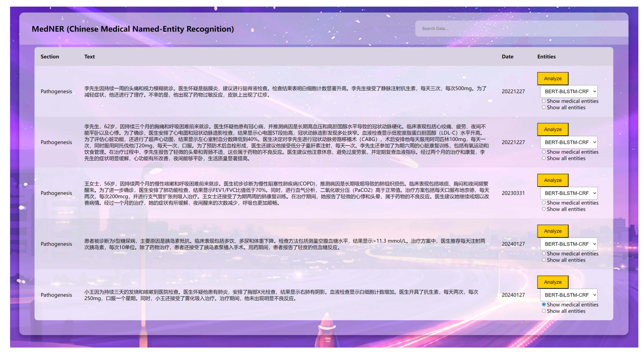
Task: Click the Entities column header
Action: [x=546, y=57]
